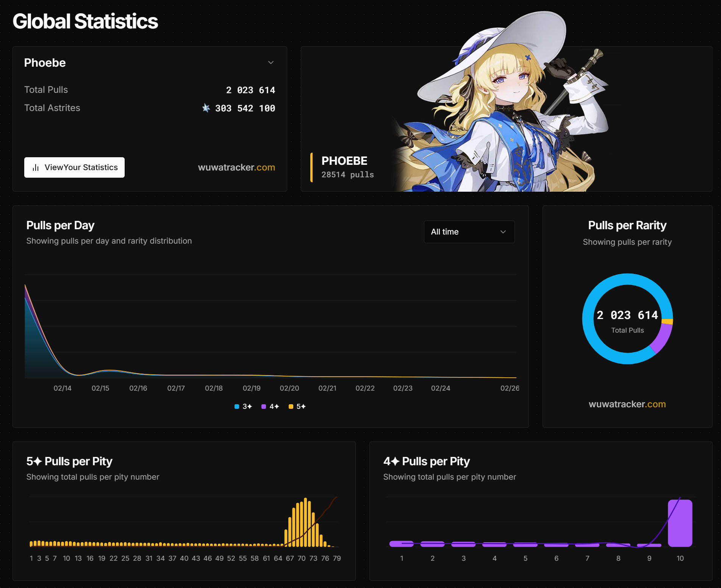Click the 5✦ pity axis label 70
721x588 pixels.
click(302, 558)
